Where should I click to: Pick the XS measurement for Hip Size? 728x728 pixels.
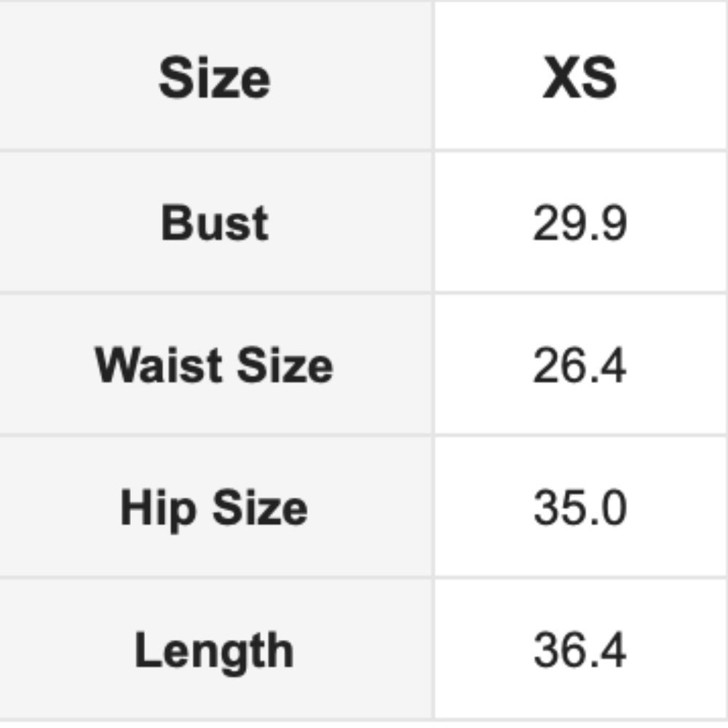pos(579,507)
